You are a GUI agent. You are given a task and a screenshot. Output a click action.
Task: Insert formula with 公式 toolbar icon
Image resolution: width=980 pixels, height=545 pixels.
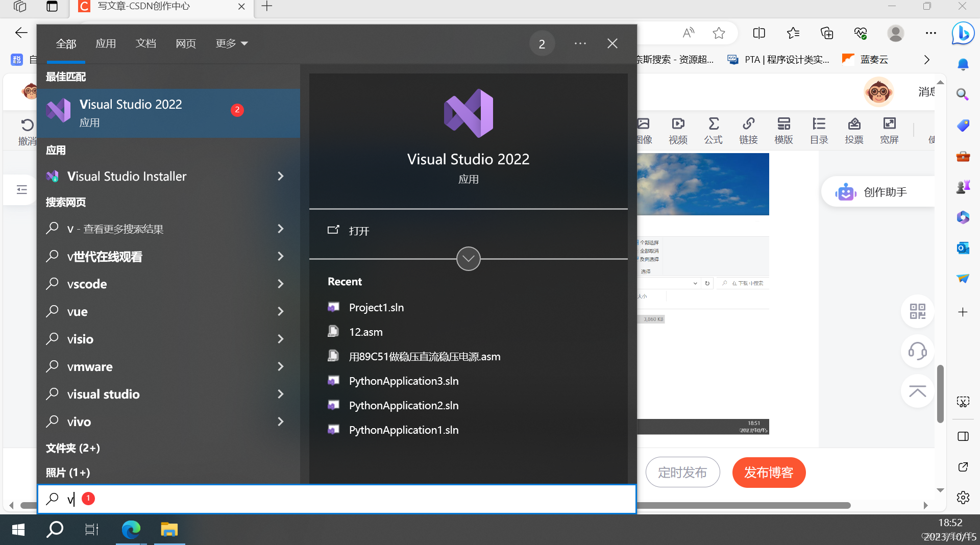[713, 131]
